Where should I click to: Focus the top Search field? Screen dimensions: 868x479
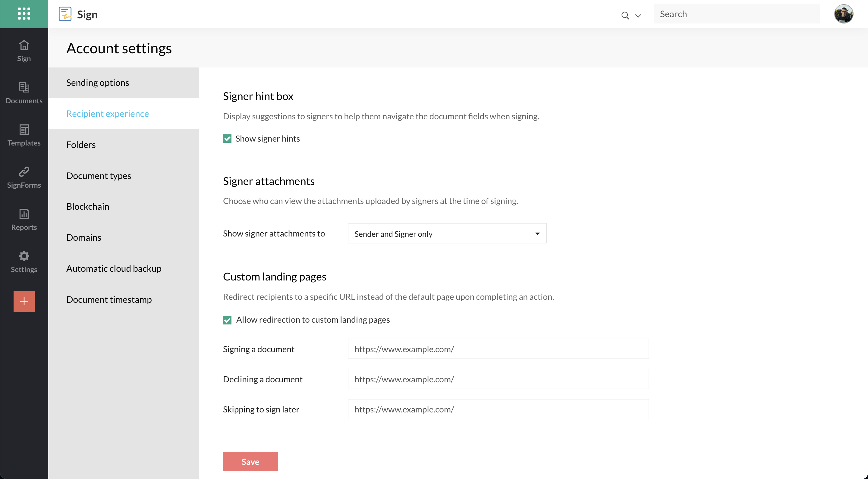[x=736, y=14]
